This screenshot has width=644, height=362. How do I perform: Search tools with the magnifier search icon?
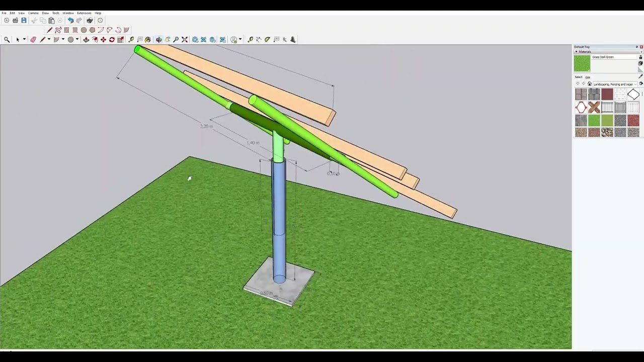click(x=7, y=39)
